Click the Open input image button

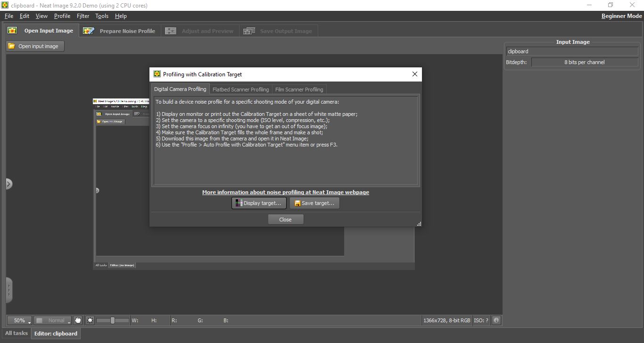35,46
